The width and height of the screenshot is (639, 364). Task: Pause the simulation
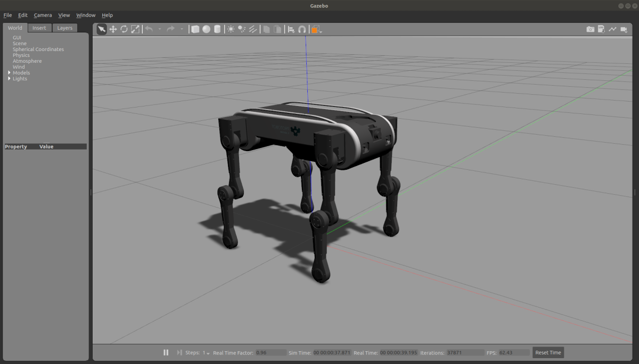(x=166, y=352)
